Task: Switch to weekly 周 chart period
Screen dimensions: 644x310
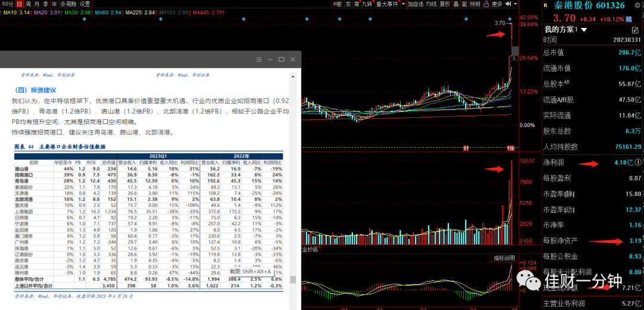Action: (x=28, y=4)
